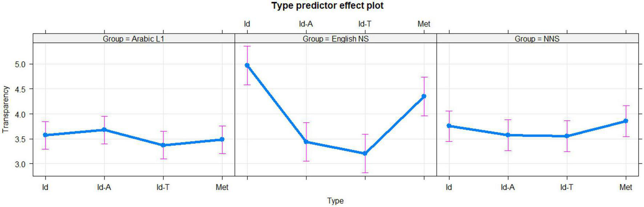Click the "Type" x-axis label at bottom
Screen dimensions: 644x207
tap(335, 201)
